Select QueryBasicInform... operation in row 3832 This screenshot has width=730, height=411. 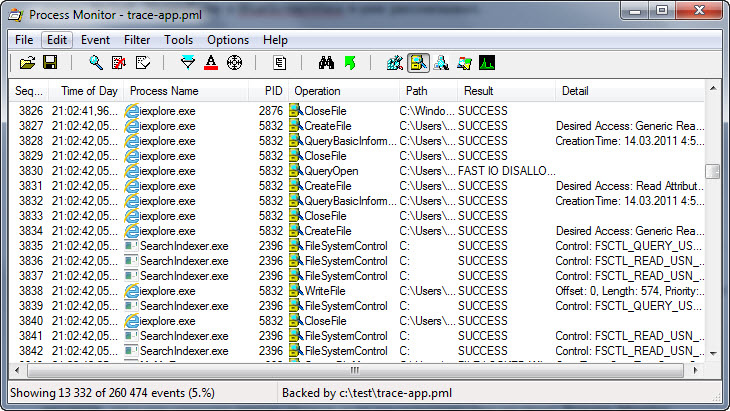[350, 201]
